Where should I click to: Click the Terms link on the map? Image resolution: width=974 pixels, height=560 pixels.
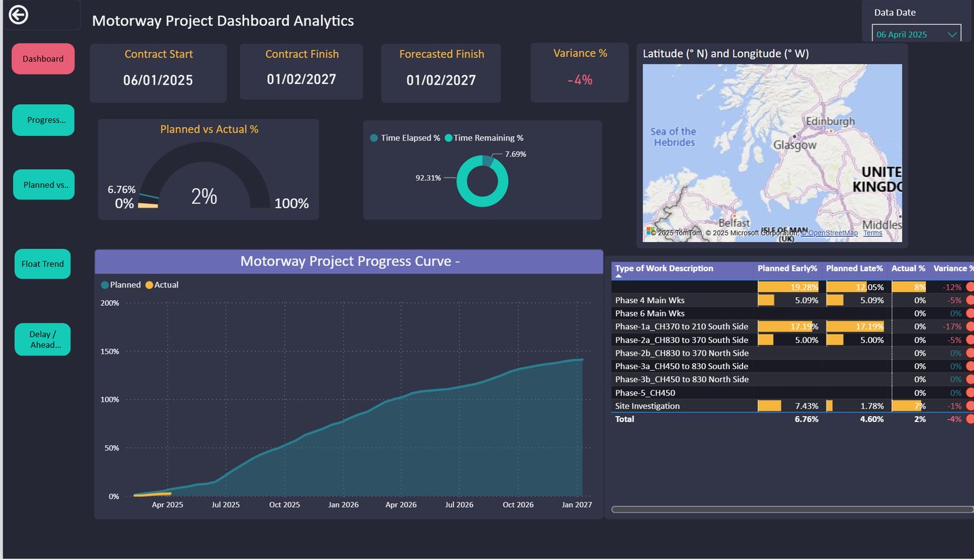coord(873,233)
